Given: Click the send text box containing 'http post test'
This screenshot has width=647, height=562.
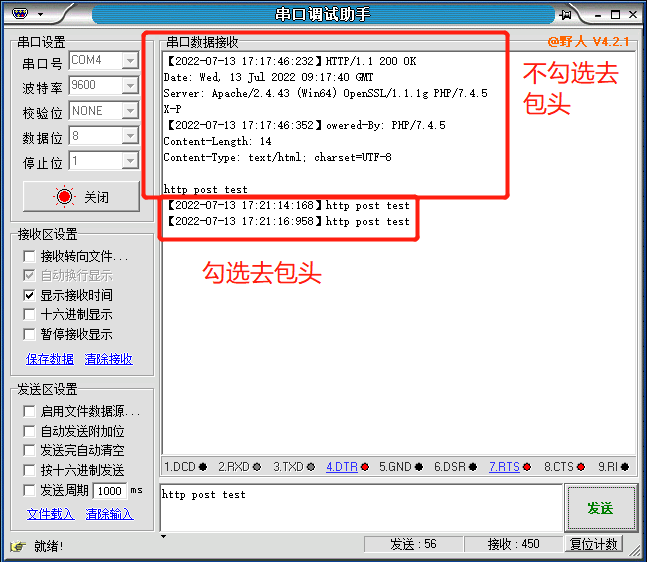Looking at the screenshot, I should [x=360, y=507].
